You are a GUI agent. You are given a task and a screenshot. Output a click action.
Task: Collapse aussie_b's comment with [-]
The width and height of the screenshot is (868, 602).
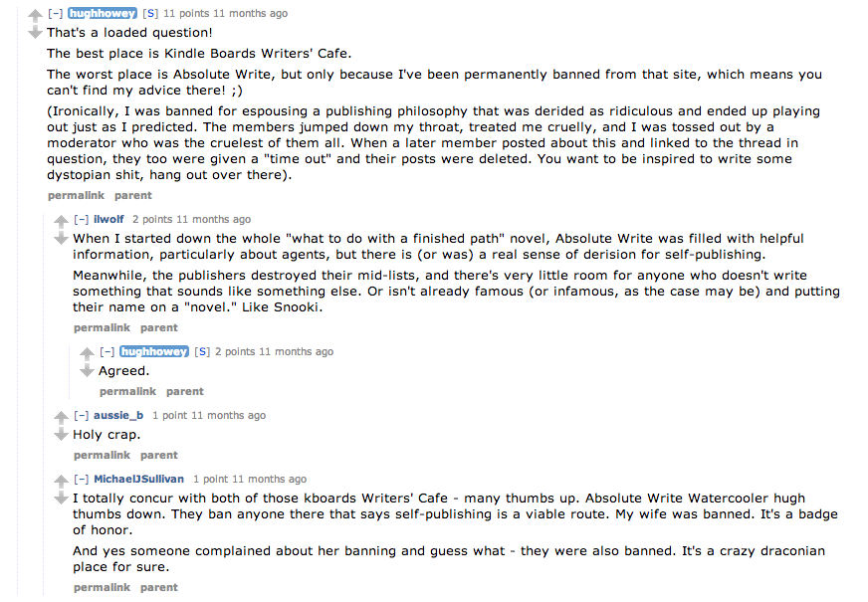point(82,416)
